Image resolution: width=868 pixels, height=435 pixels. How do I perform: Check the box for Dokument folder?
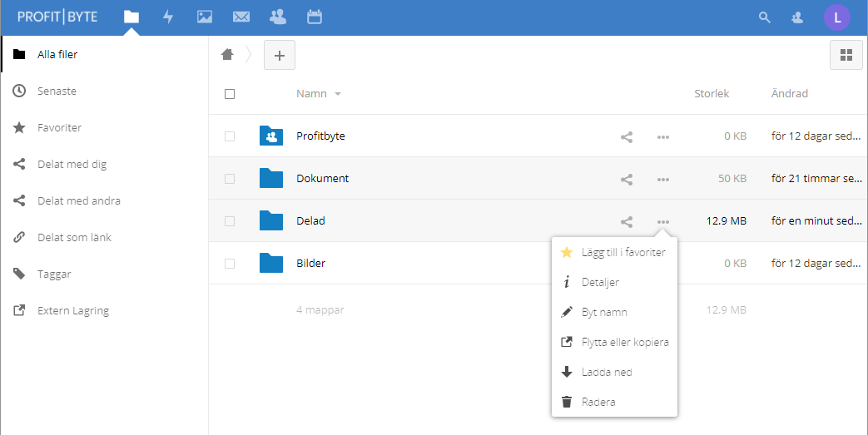(230, 179)
